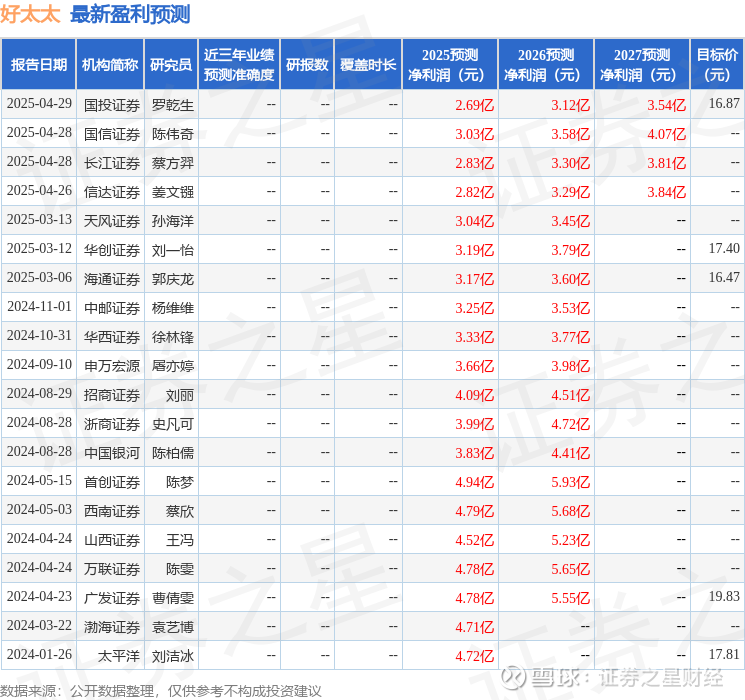
Task: Select 万联证券 institution cell
Action: 112,569
